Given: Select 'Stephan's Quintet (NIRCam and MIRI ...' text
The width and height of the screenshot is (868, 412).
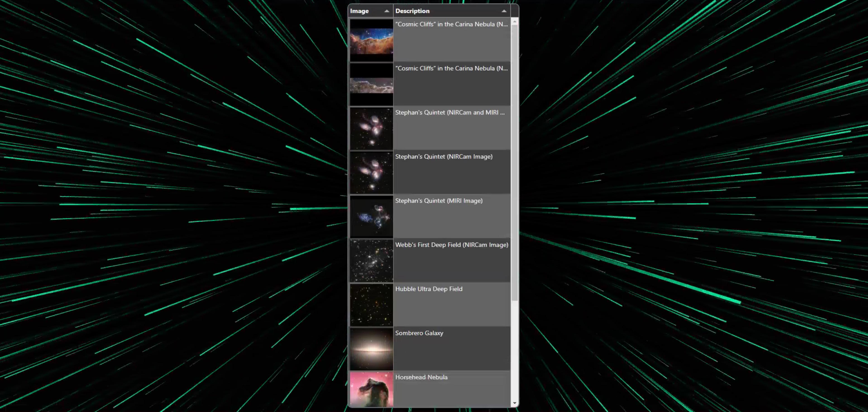Looking at the screenshot, I should click(450, 113).
